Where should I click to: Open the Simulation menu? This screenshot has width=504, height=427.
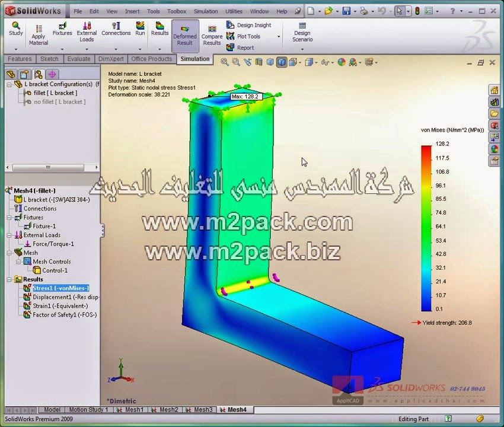click(206, 11)
